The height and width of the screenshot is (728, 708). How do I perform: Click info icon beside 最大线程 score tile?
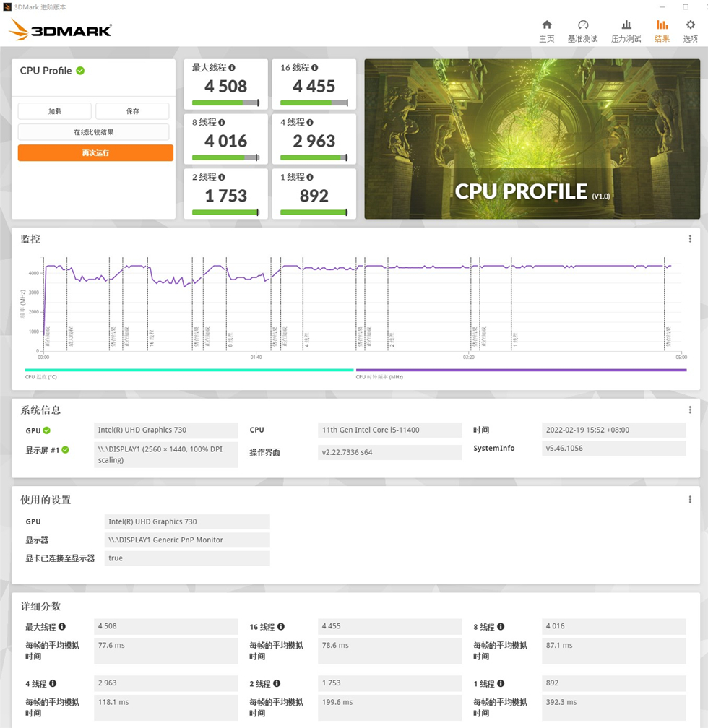(232, 68)
